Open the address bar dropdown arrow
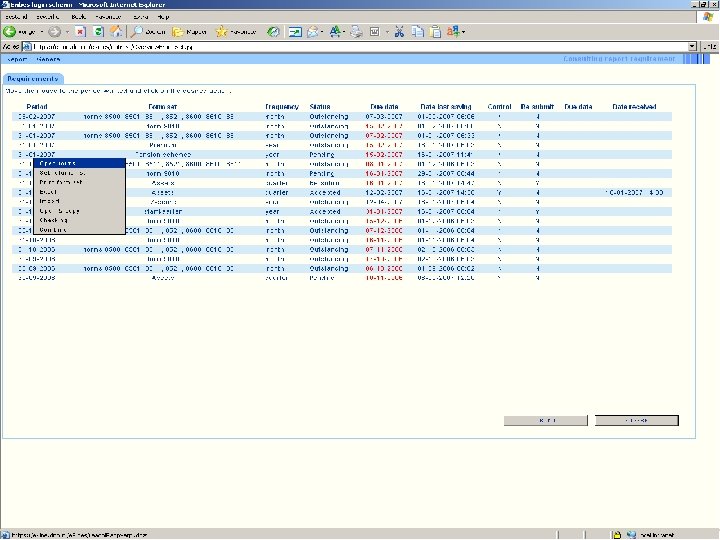This screenshot has height=540, width=720. point(690,46)
